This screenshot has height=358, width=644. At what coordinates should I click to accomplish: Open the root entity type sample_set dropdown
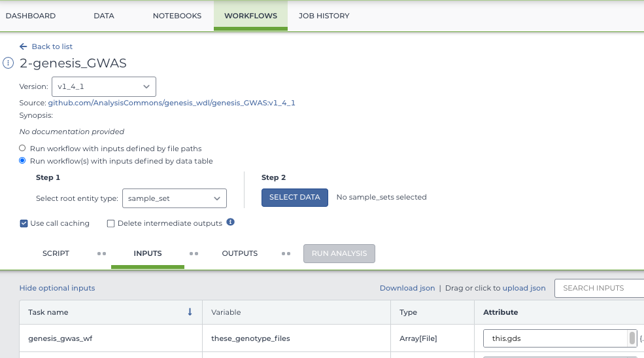pos(175,198)
